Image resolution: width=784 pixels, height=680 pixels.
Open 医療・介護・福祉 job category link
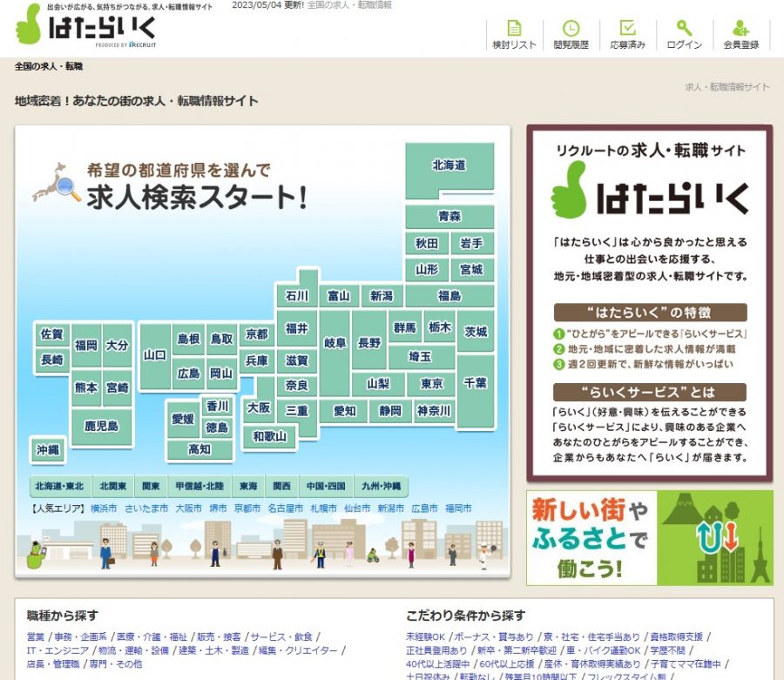(x=152, y=636)
